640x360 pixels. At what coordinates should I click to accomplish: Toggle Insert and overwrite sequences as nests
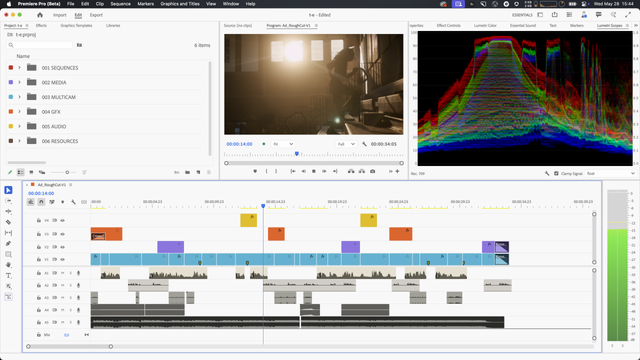31,202
